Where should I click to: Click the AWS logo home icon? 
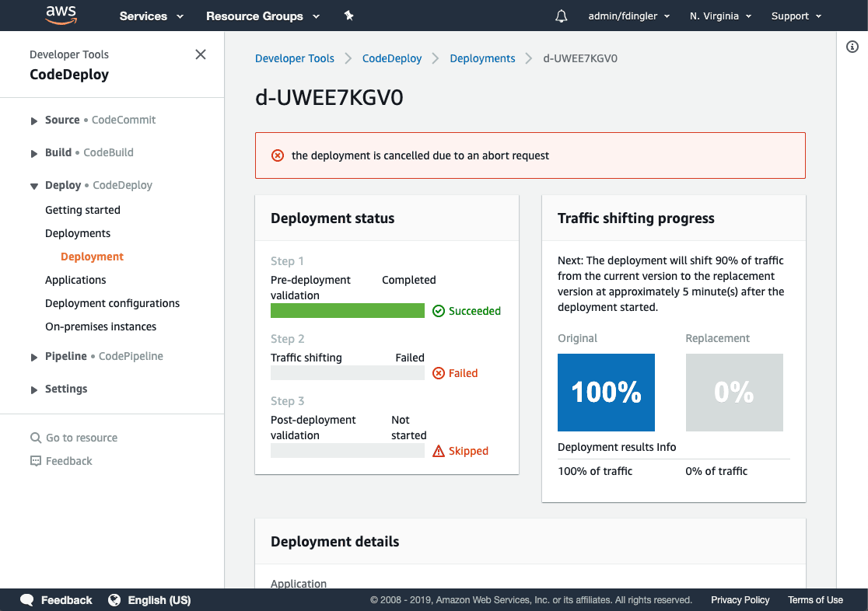(61, 16)
